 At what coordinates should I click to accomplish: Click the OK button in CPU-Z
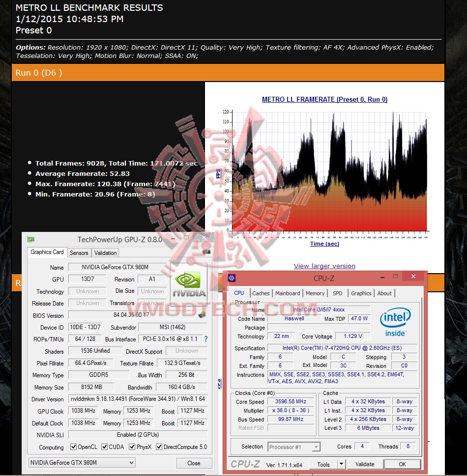tap(402, 464)
